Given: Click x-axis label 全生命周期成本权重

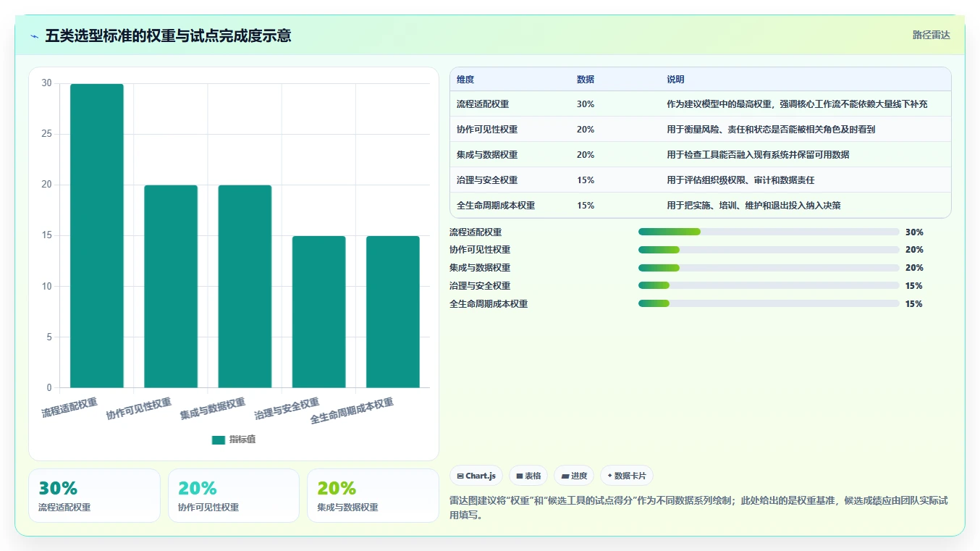Looking at the screenshot, I should point(352,411).
